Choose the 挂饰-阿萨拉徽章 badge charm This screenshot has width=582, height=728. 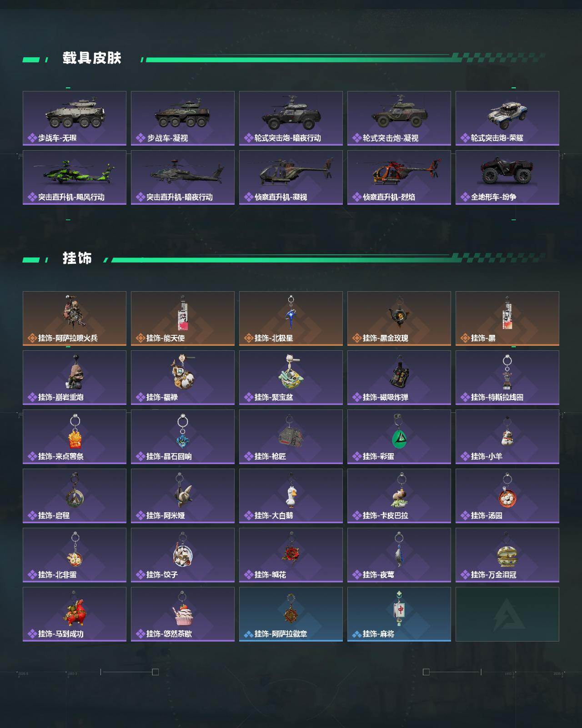point(291,614)
